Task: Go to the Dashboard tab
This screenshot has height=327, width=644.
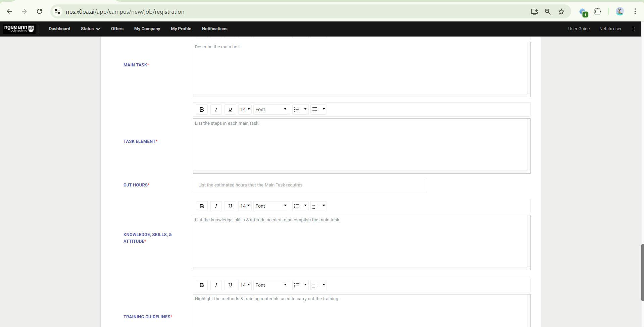Action: click(x=59, y=29)
